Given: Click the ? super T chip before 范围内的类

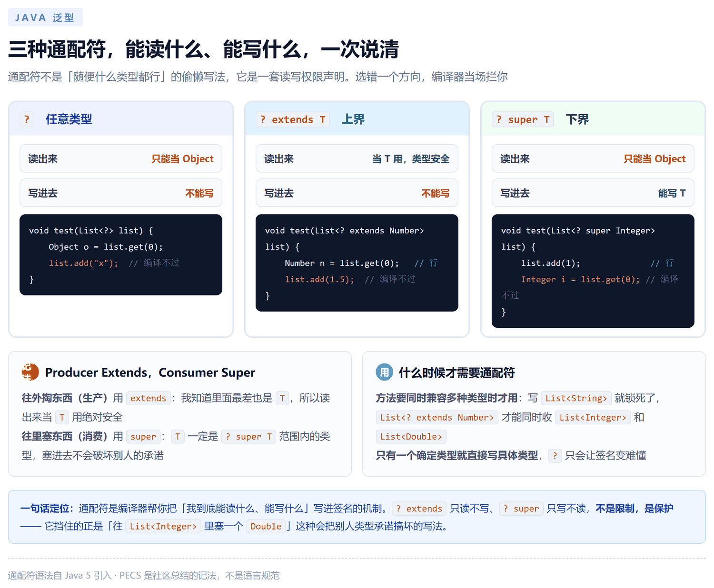Looking at the screenshot, I should click(x=248, y=436).
